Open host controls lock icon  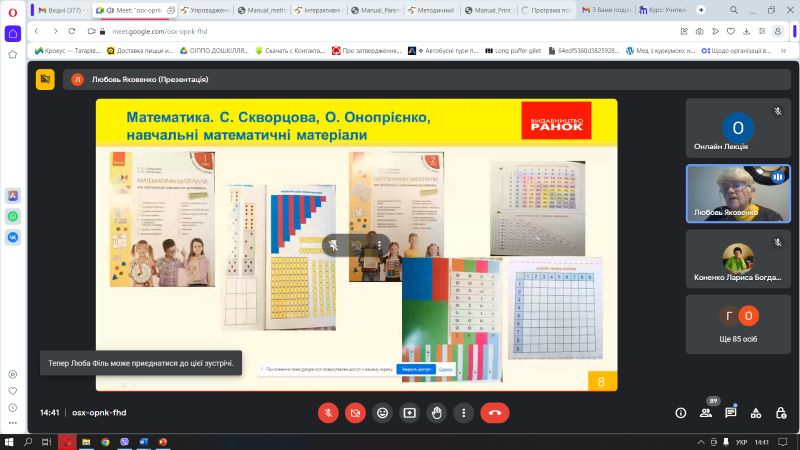click(x=781, y=413)
